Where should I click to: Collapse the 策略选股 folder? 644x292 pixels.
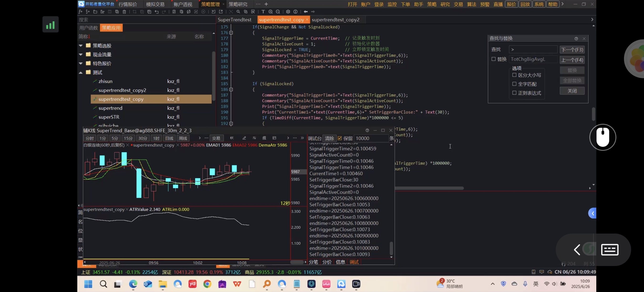click(81, 46)
